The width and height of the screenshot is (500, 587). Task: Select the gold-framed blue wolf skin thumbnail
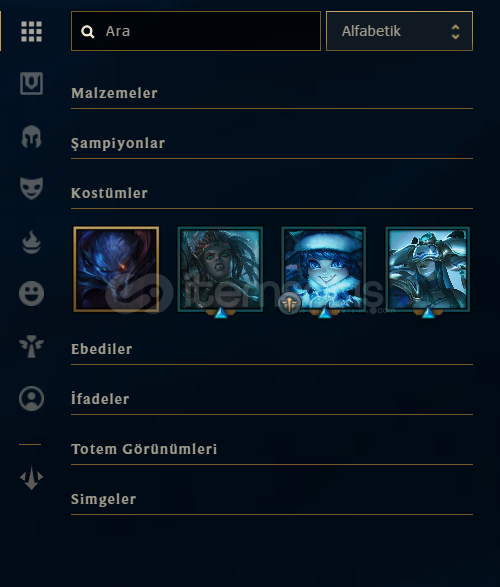pyautogui.click(x=116, y=269)
